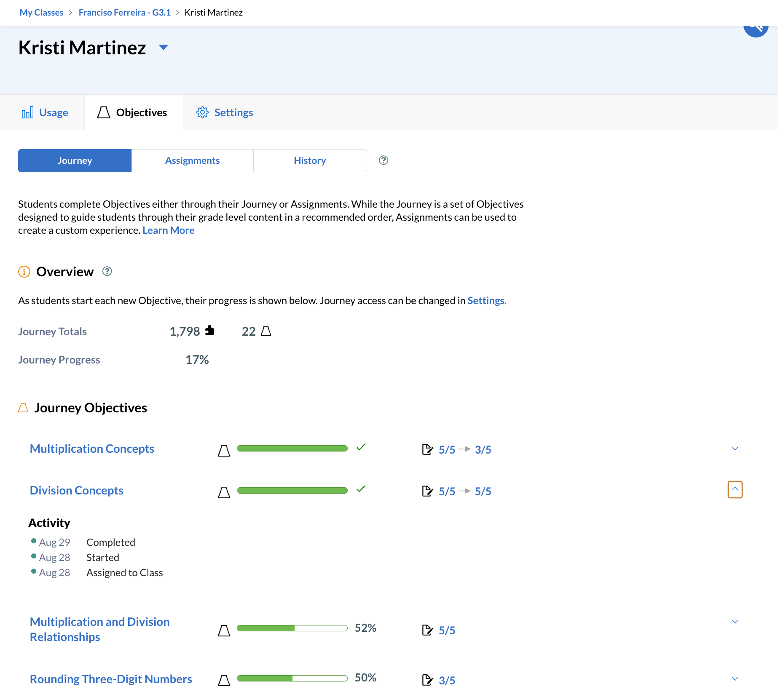Open Multiplication and Division Relationships objective
Viewport: 778px width, 700px height.
point(99,630)
